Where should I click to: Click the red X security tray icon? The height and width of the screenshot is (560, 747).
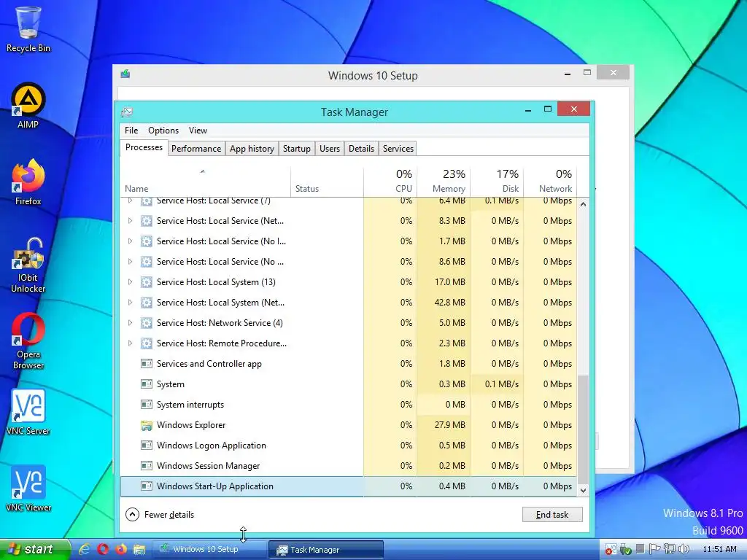click(x=611, y=550)
